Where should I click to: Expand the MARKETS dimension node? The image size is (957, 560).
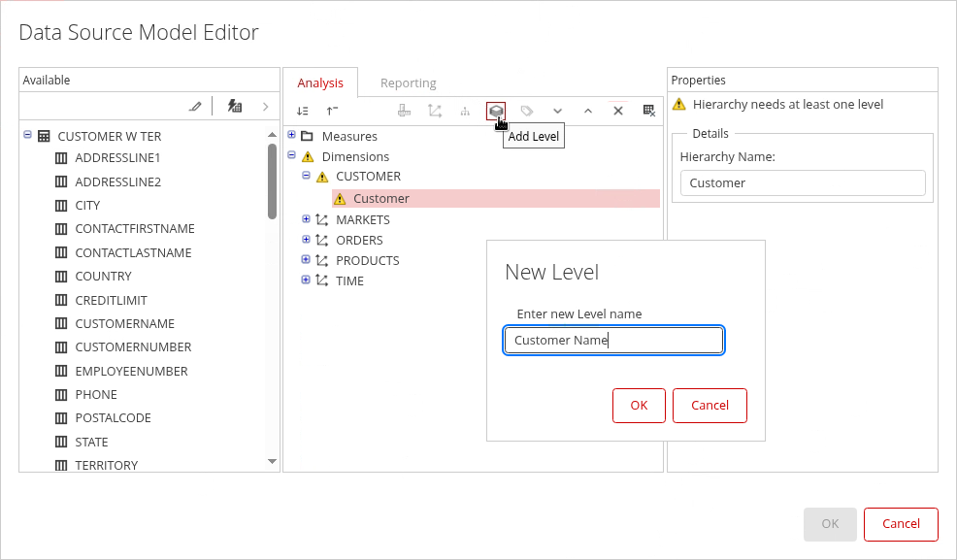pyautogui.click(x=306, y=219)
